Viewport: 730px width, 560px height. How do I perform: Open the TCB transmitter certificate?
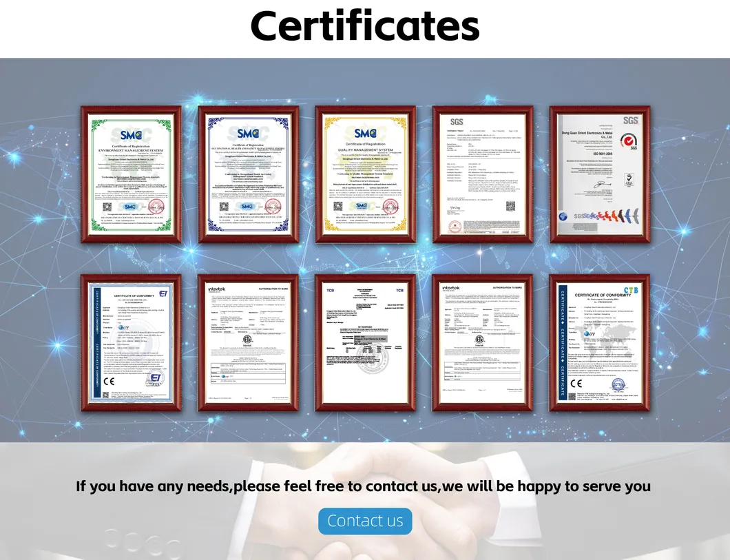pyautogui.click(x=365, y=342)
